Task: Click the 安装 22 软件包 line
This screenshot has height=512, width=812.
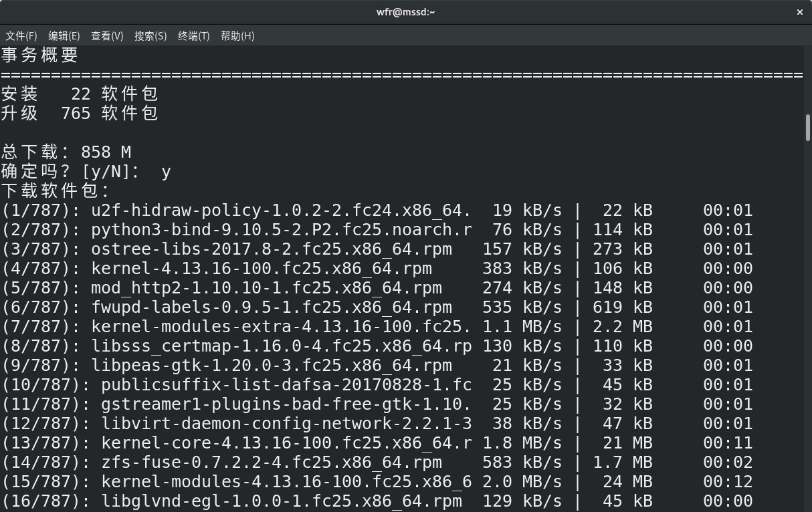Action: click(80, 94)
